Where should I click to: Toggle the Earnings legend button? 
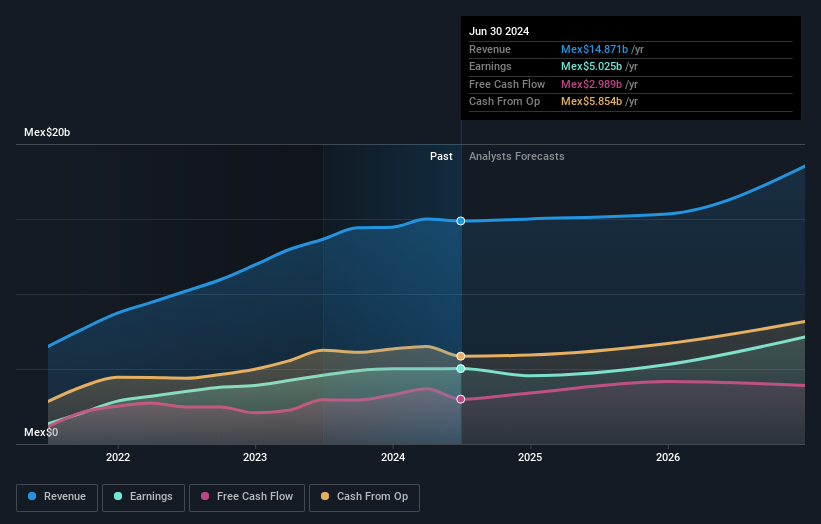[x=143, y=497]
